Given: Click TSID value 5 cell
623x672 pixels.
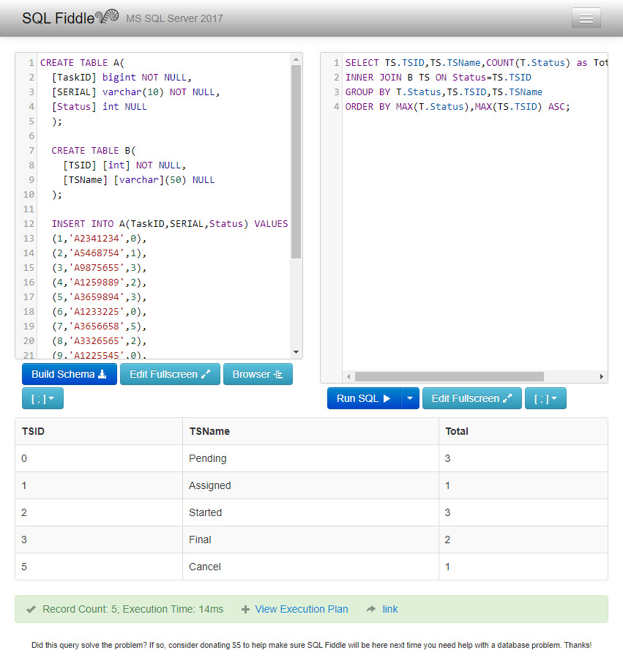Looking at the screenshot, I should pyautogui.click(x=99, y=566).
